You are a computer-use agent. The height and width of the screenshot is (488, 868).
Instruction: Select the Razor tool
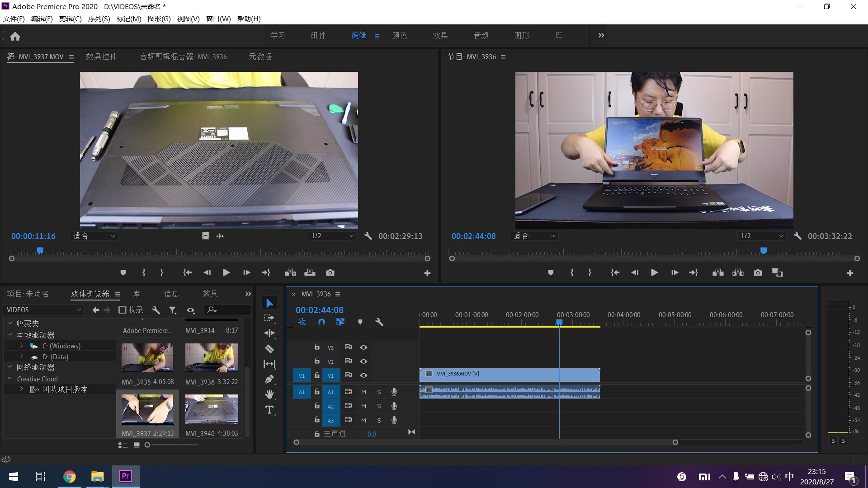[269, 349]
